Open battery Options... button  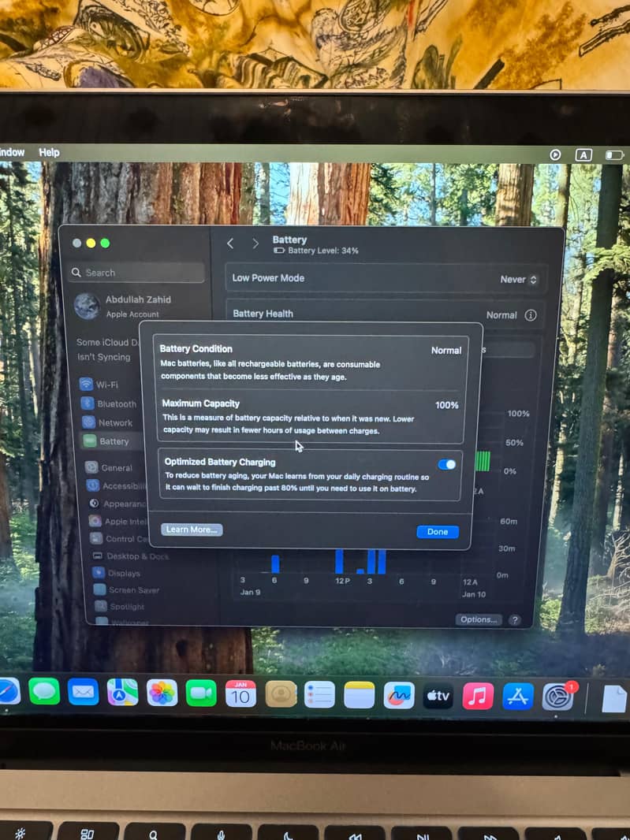(479, 619)
